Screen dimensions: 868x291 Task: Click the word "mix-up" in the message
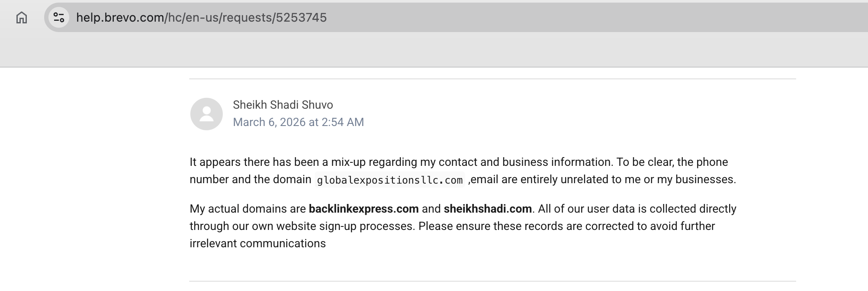(x=348, y=162)
